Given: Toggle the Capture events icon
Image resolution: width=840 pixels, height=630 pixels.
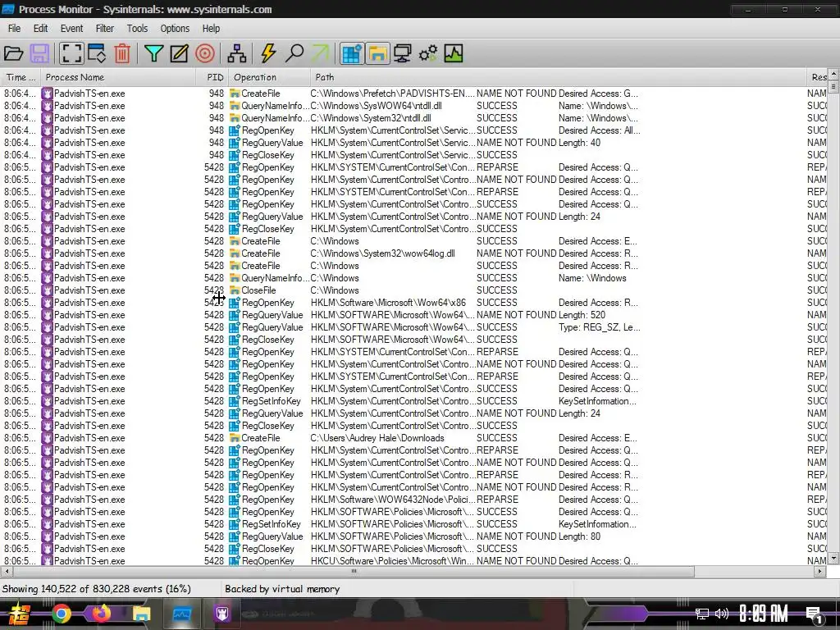Looking at the screenshot, I should (71, 53).
